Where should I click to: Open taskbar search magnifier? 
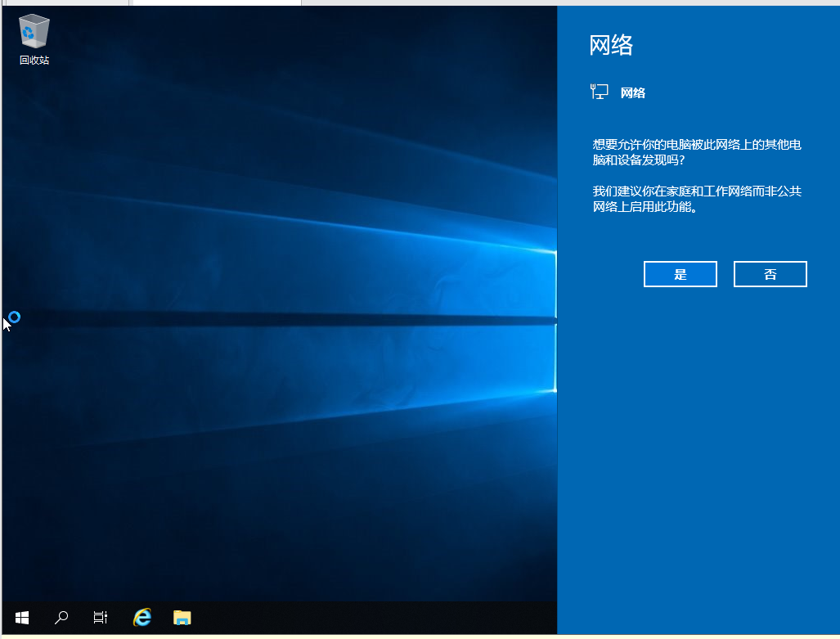(61, 618)
